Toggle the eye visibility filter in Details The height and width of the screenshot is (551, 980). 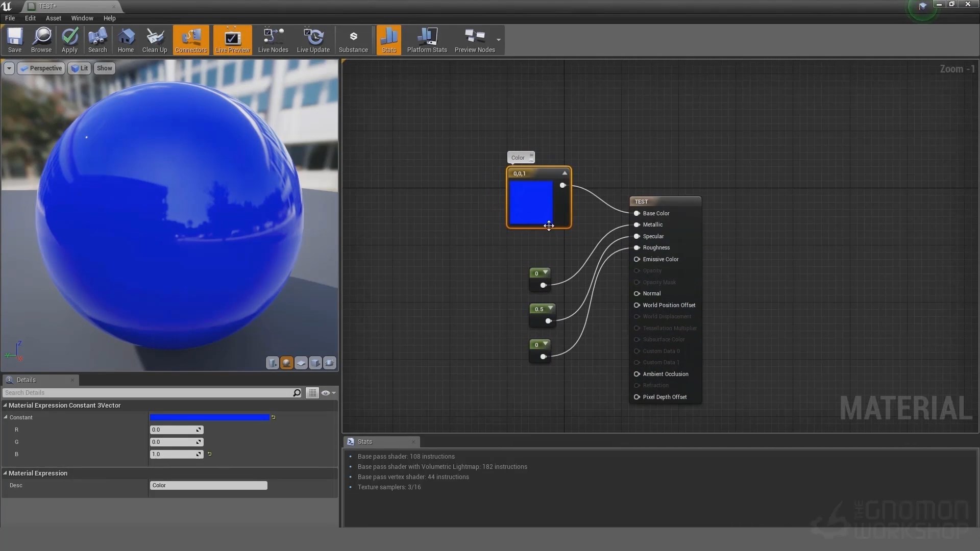pyautogui.click(x=326, y=393)
